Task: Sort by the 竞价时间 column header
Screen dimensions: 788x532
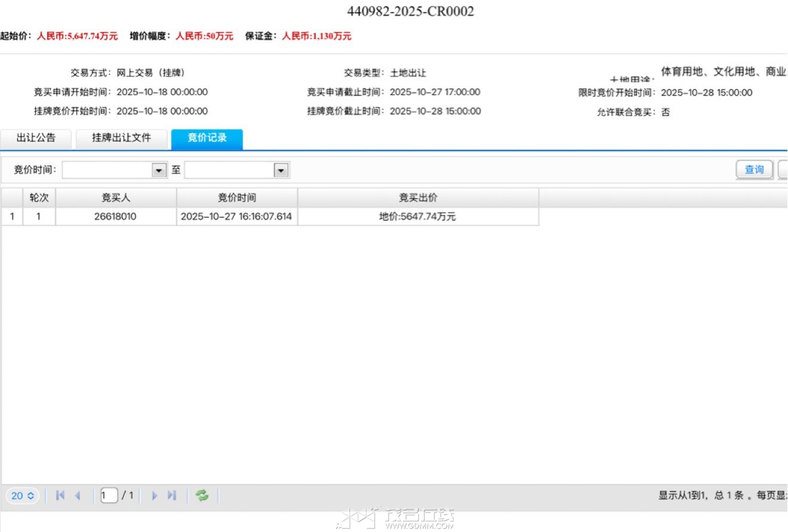Action: click(x=237, y=198)
